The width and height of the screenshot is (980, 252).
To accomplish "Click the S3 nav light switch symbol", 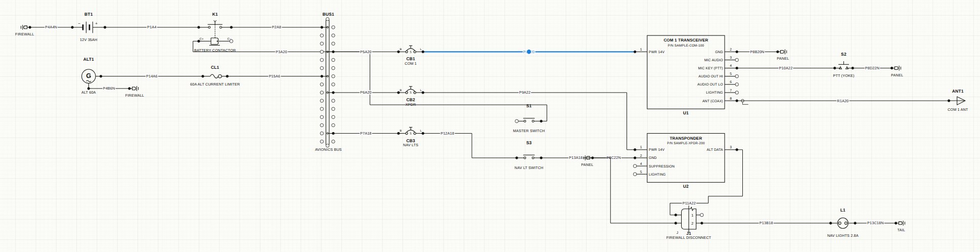I will 529,157.
